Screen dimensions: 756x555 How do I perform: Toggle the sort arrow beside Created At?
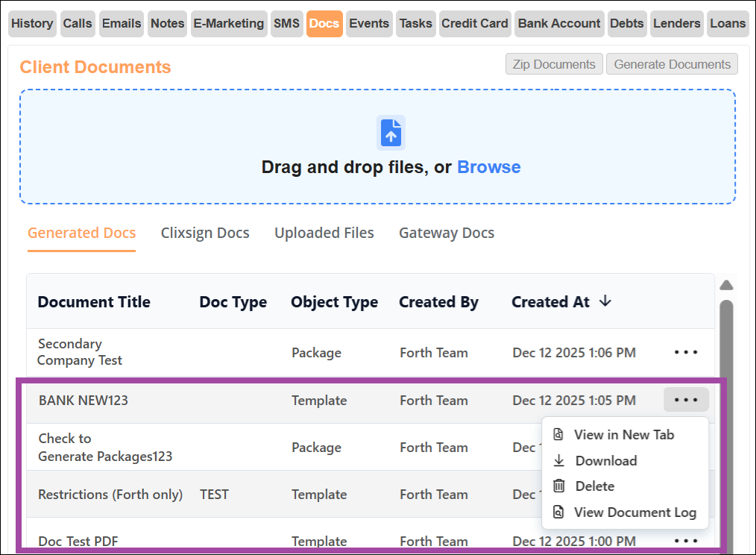[605, 301]
